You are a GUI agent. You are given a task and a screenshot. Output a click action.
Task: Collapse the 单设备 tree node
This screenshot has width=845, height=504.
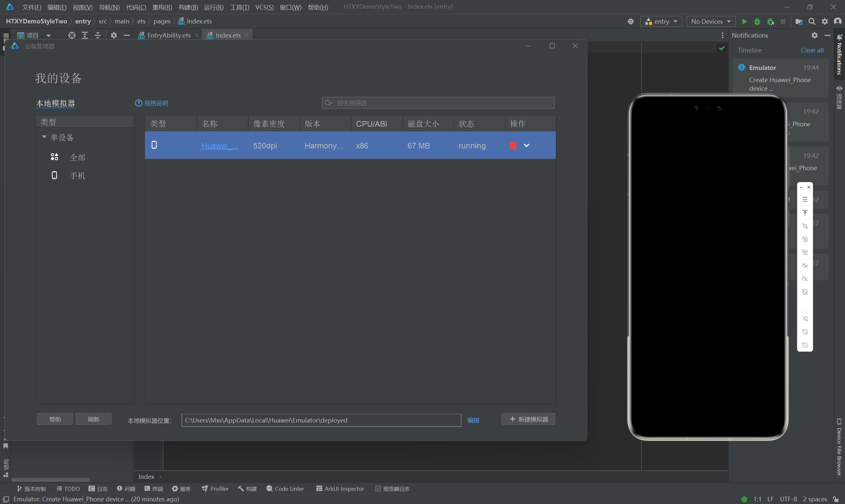(44, 137)
